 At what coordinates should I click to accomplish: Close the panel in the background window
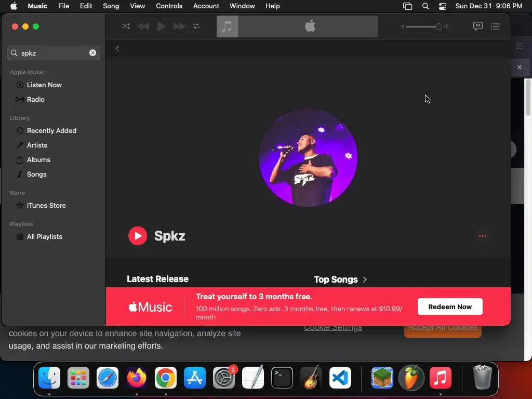click(520, 67)
